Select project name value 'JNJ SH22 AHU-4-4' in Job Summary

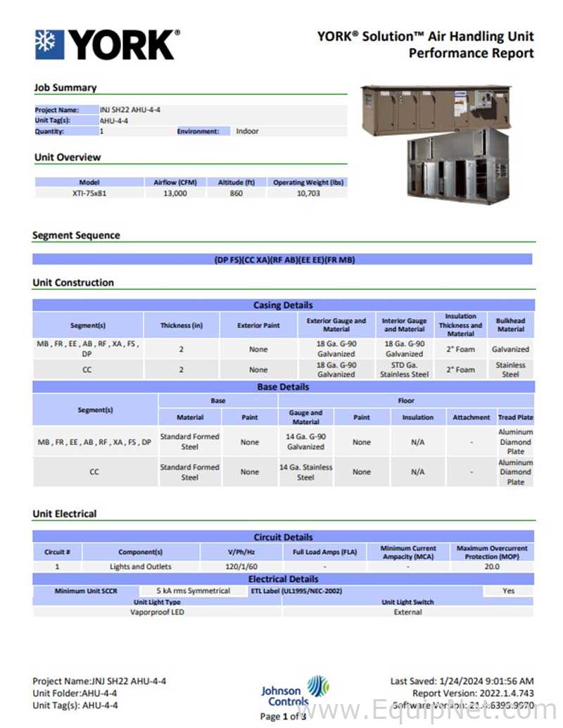(130, 110)
